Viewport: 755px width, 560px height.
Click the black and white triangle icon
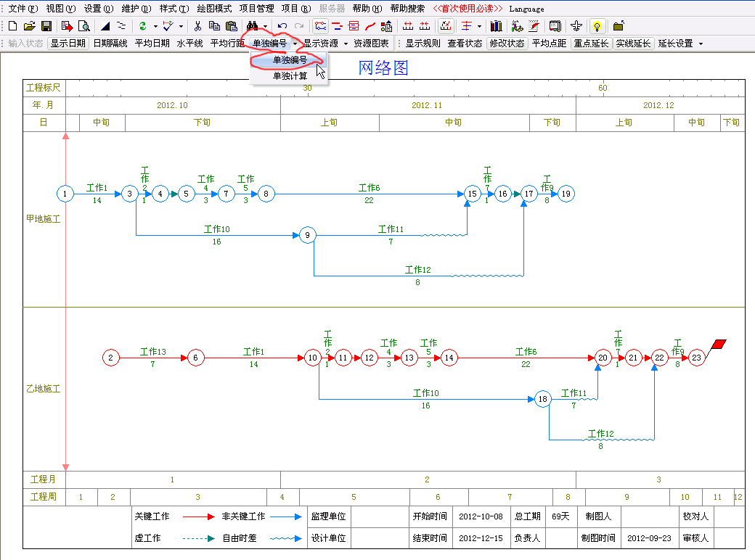[x=105, y=26]
